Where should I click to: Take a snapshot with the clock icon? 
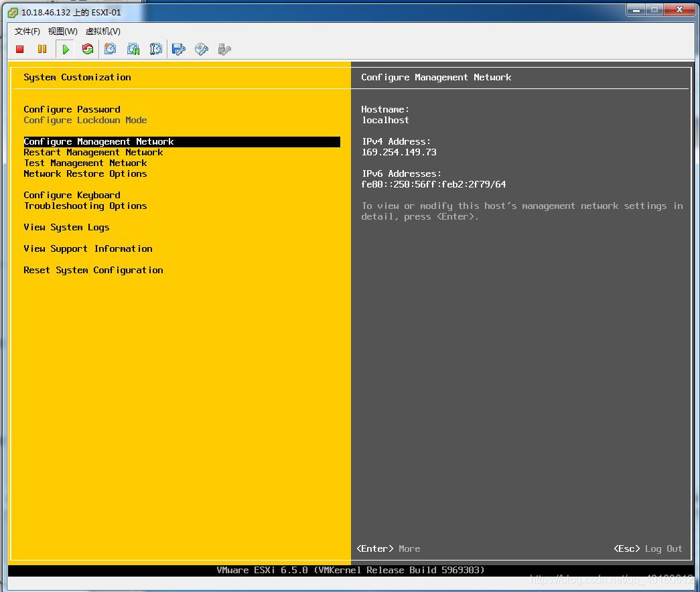click(111, 49)
